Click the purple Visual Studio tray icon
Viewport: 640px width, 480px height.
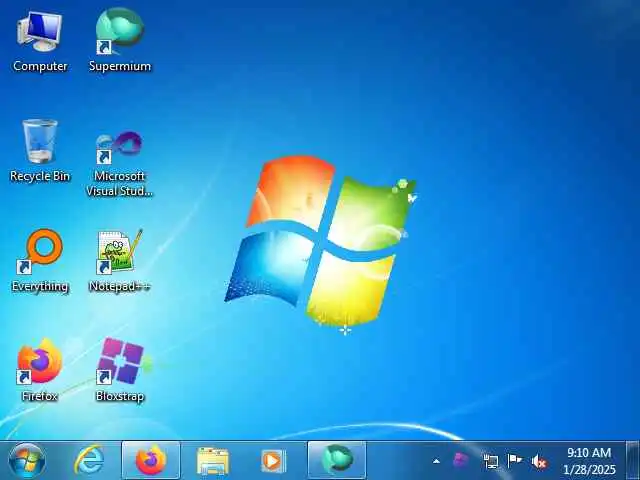(x=460, y=460)
